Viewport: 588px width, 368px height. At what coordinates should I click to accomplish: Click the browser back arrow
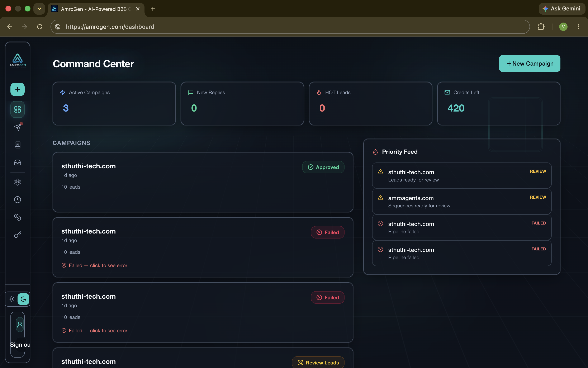pyautogui.click(x=10, y=27)
